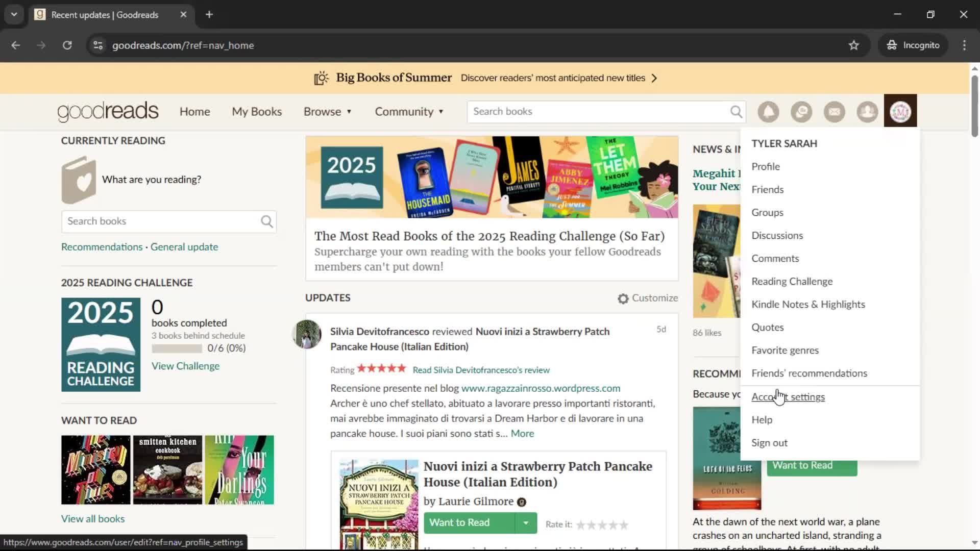The width and height of the screenshot is (980, 551).
Task: Rate the book with the star rating
Action: (602, 525)
